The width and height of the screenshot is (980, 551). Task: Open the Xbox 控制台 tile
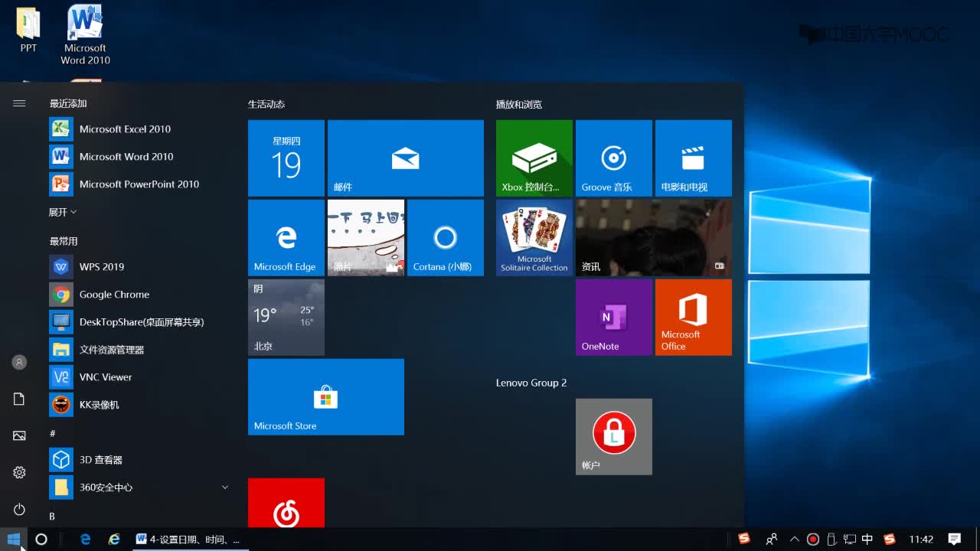click(x=534, y=158)
